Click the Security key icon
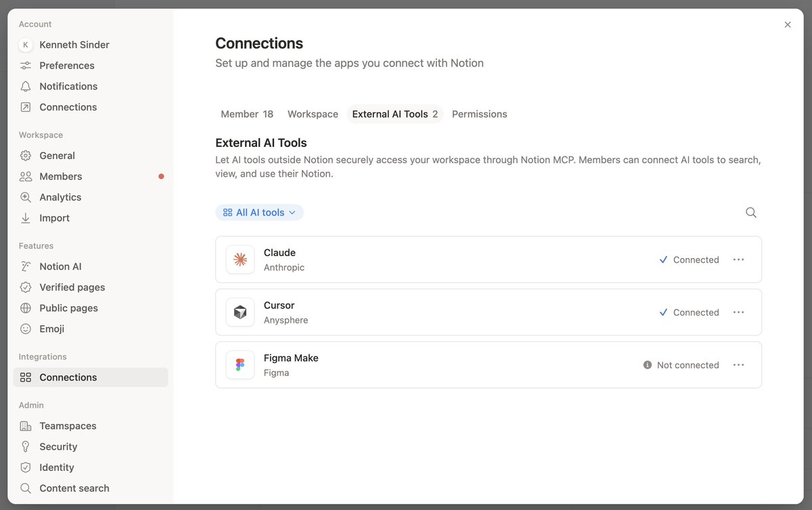The image size is (812, 510). click(x=26, y=447)
